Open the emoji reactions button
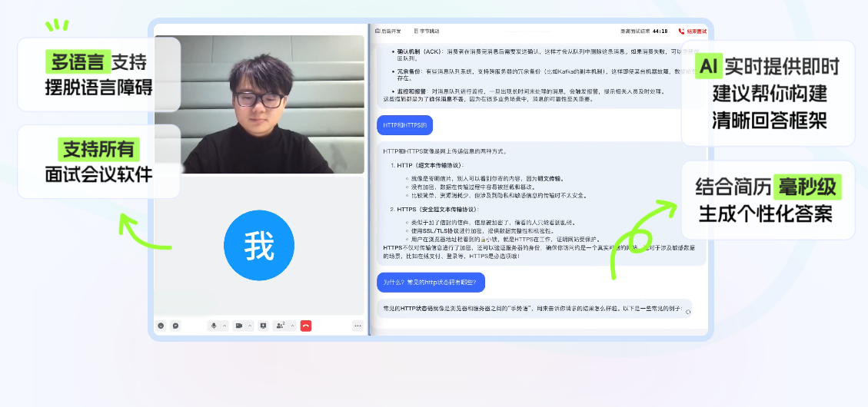The image size is (868, 407). 161,326
